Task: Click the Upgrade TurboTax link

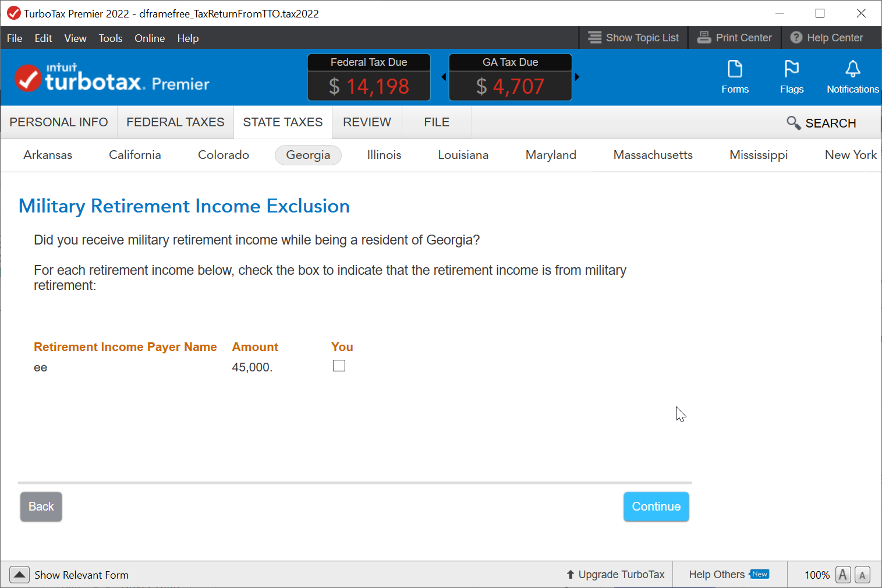Action: point(615,575)
